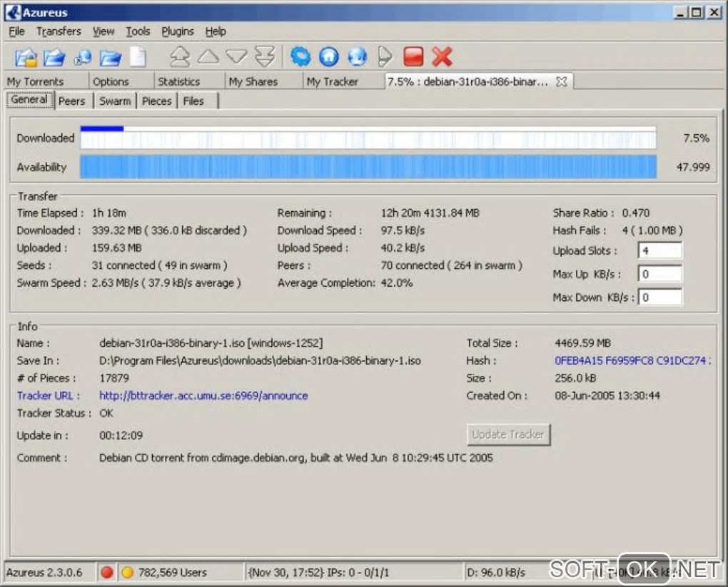Viewport: 728px width, 587px height.
Task: Open the Transfers menu
Action: [x=59, y=31]
